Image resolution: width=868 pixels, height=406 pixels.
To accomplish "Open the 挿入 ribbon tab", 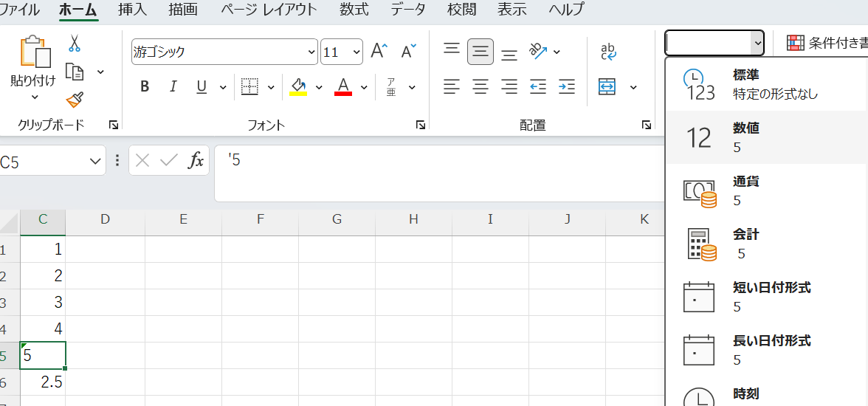I will click(132, 10).
